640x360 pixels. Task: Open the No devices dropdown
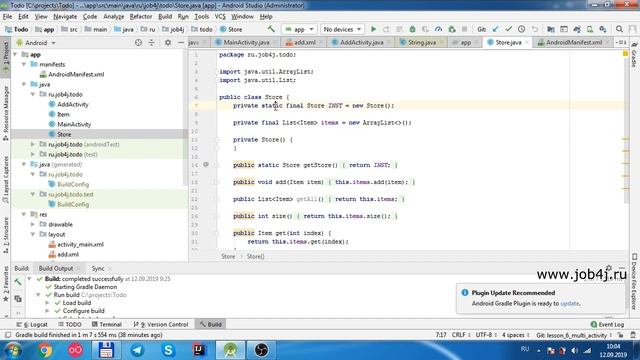[x=342, y=29]
